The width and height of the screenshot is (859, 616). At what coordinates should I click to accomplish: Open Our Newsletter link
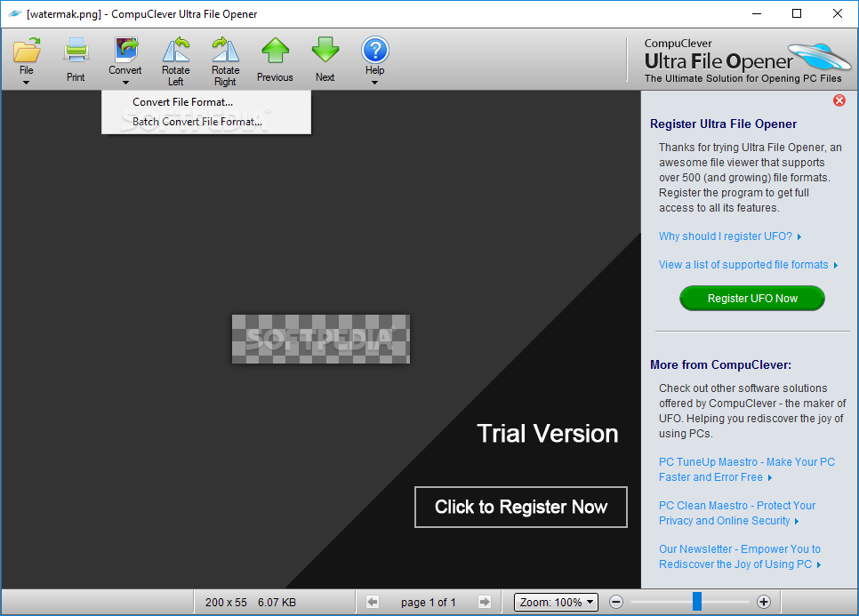tap(740, 556)
